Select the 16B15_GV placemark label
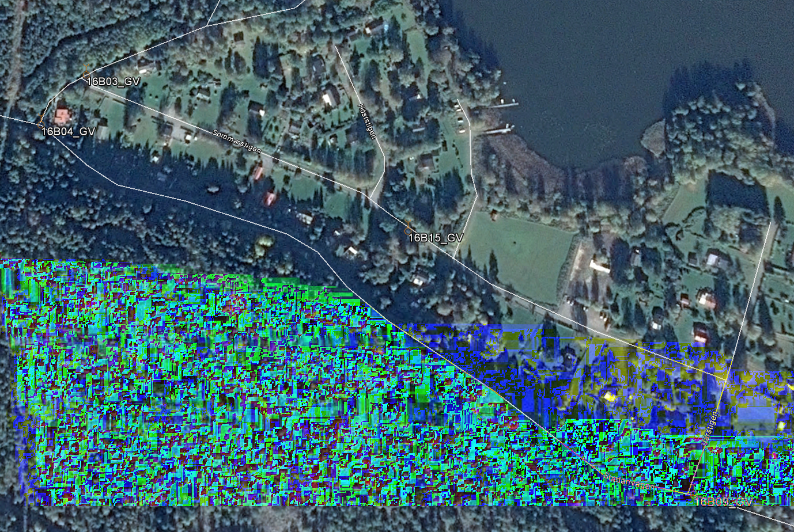The height and width of the screenshot is (532, 794). [436, 238]
